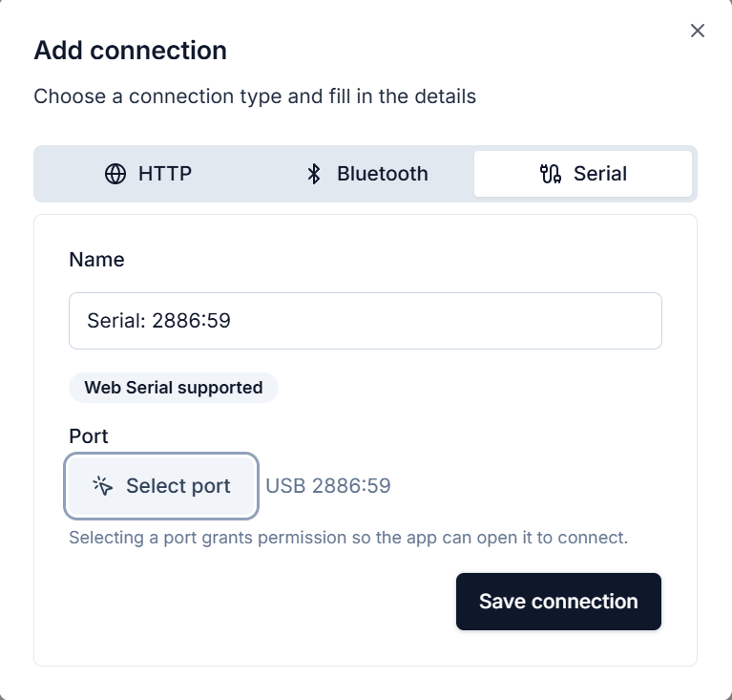Close the Add connection dialog with X
Viewport: 732px width, 700px height.
[698, 31]
